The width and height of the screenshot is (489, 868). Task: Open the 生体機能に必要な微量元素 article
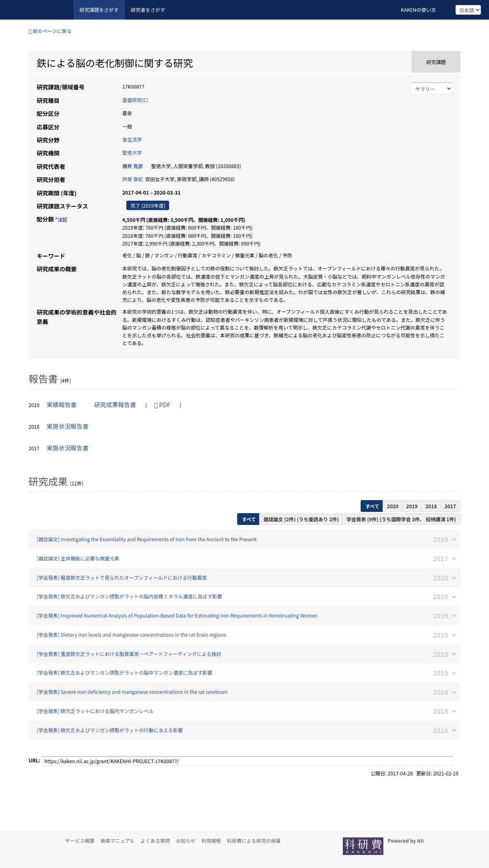pyautogui.click(x=78, y=559)
